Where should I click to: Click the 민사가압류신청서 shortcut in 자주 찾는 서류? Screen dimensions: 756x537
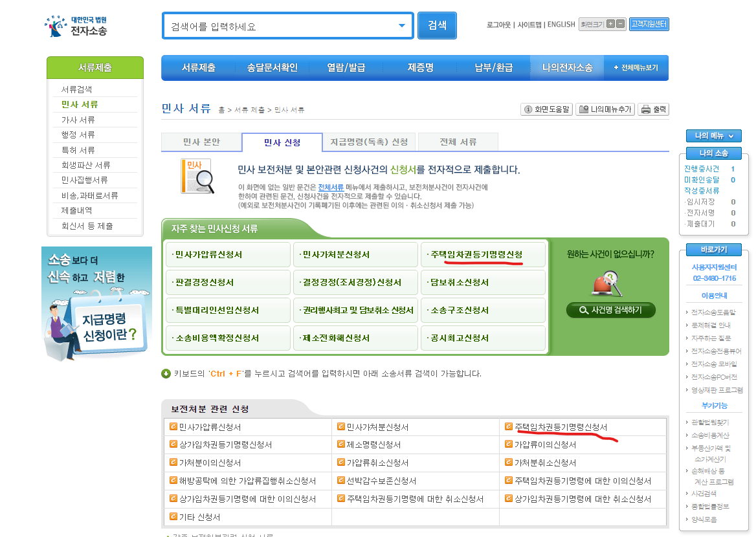coord(228,254)
